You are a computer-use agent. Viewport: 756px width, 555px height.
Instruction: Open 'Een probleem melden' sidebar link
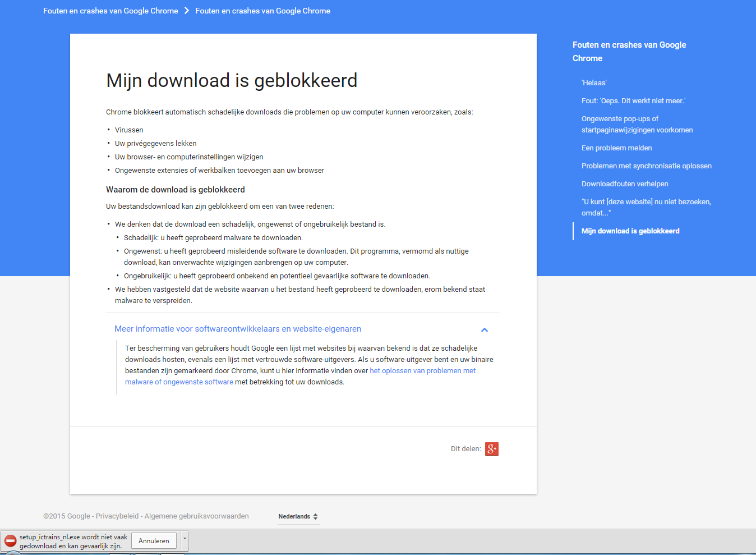click(616, 148)
